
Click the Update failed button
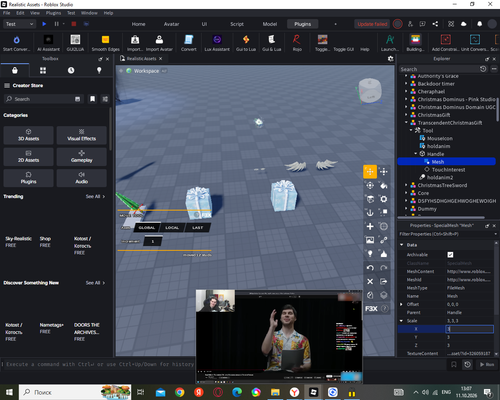[x=372, y=24]
